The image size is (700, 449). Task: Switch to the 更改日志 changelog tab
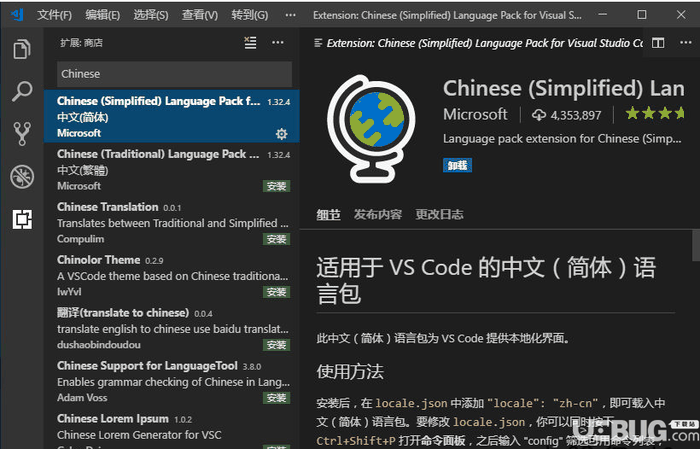click(439, 215)
